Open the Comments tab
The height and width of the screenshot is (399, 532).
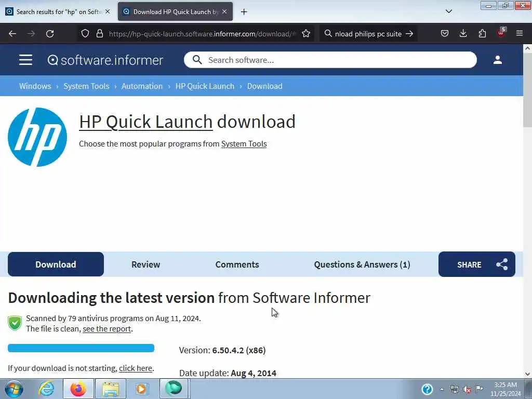coord(237,264)
